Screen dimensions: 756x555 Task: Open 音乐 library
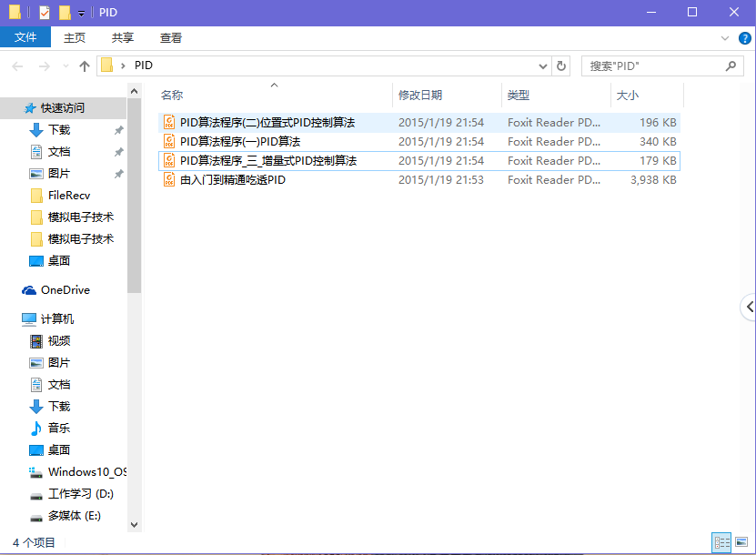(x=59, y=428)
